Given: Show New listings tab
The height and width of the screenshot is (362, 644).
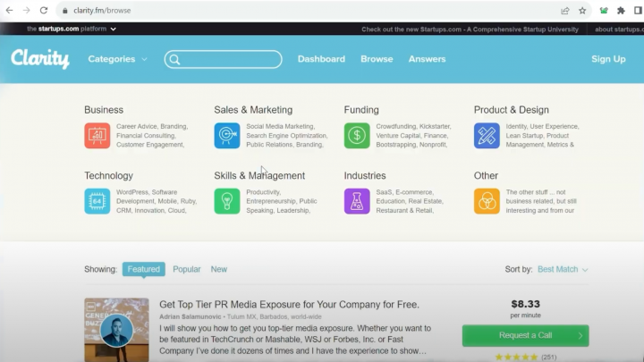Looking at the screenshot, I should (x=219, y=269).
